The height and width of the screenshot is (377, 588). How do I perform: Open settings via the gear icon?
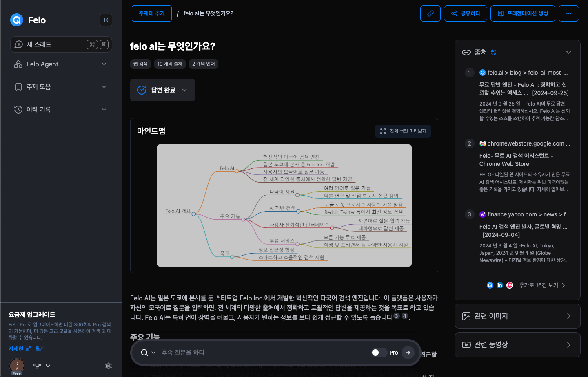[109, 366]
